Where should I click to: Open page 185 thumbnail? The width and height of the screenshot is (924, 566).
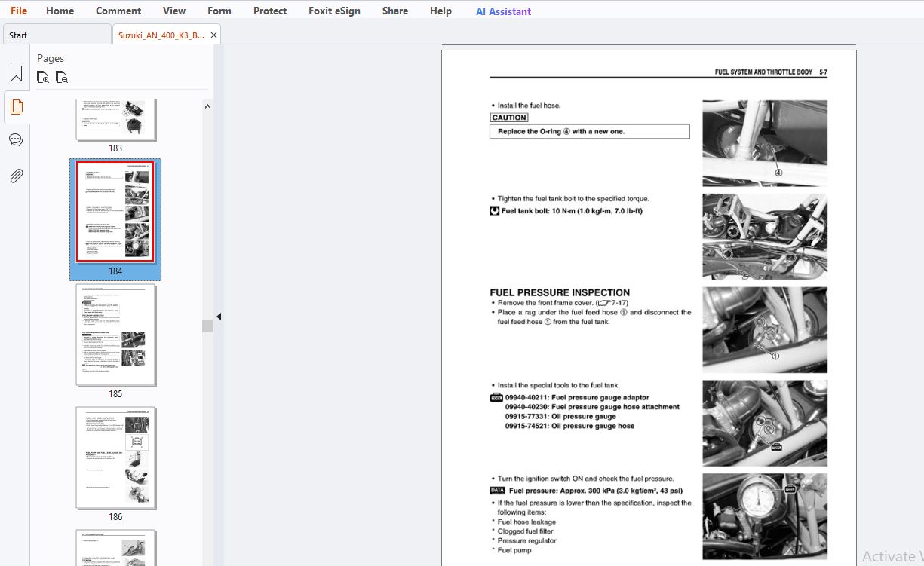(x=115, y=335)
